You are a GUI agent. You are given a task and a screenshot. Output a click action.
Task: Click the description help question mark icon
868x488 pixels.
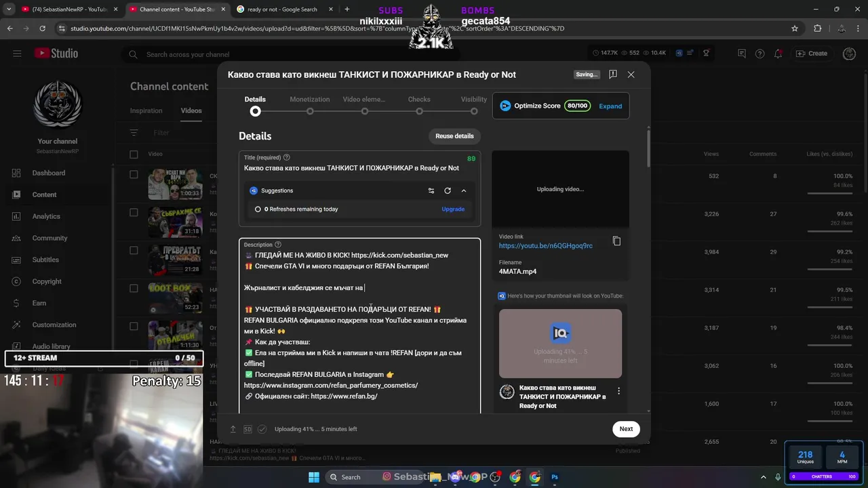click(x=277, y=245)
